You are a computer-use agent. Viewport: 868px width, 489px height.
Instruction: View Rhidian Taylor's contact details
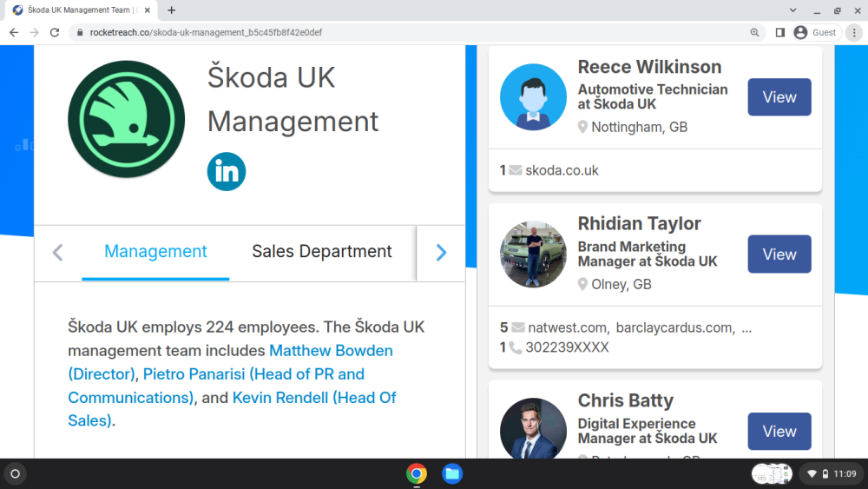click(779, 254)
